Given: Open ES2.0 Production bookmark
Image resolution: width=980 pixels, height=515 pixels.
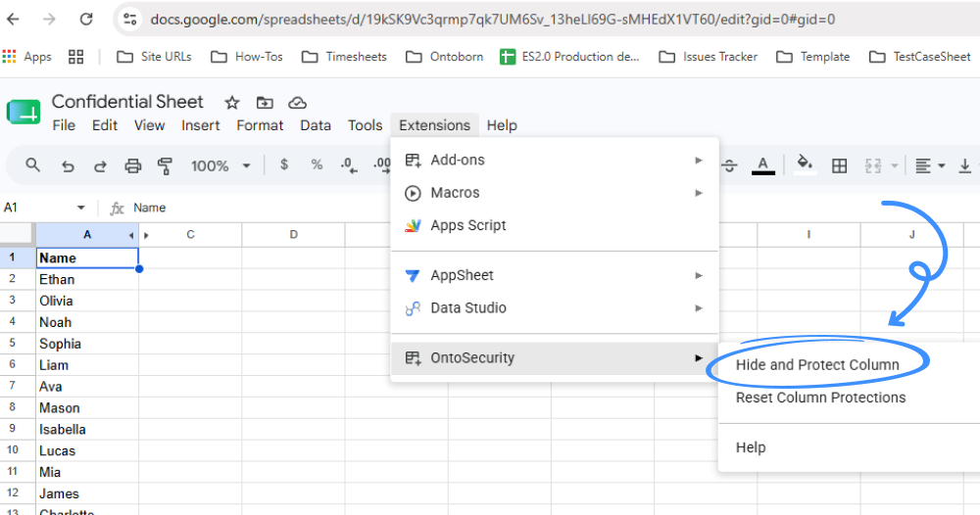Looking at the screenshot, I should tap(569, 57).
